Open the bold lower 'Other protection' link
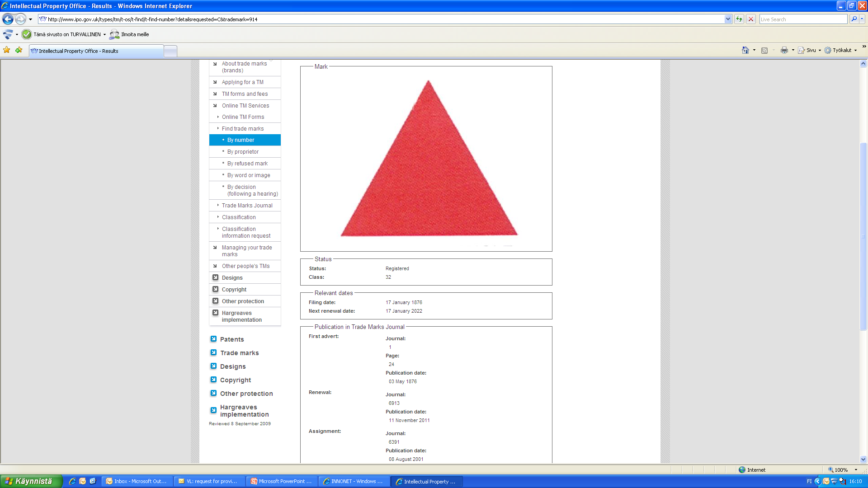 point(246,394)
